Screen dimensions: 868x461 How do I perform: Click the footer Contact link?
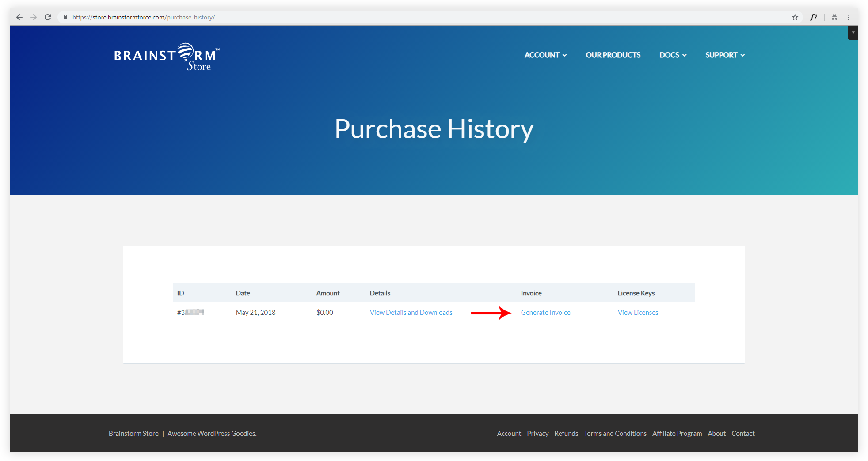coord(743,433)
